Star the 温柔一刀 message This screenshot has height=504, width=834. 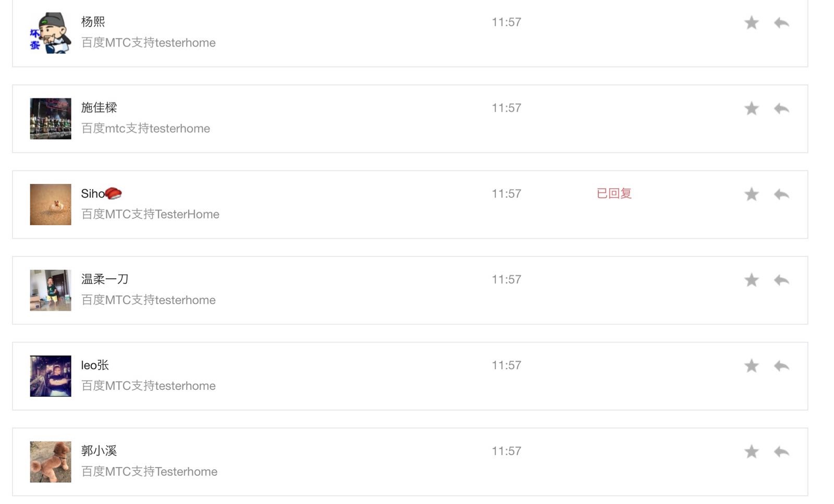pyautogui.click(x=751, y=280)
